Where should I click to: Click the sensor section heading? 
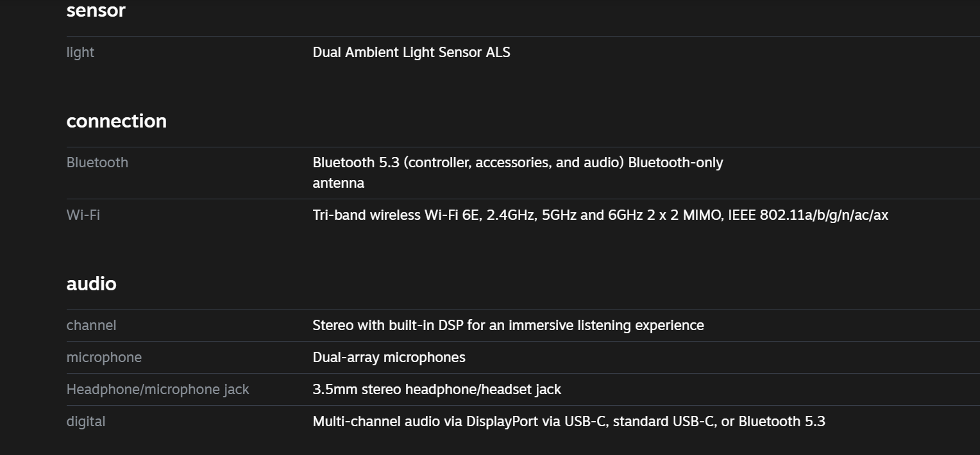(x=96, y=10)
